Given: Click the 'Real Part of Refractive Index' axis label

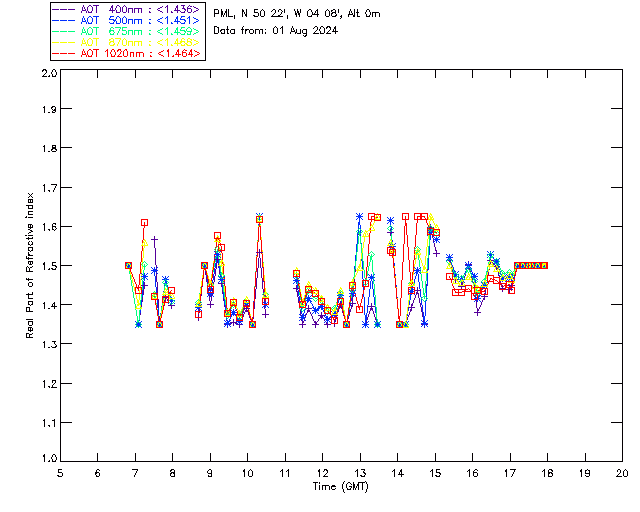Looking at the screenshot, I should 30,265.
